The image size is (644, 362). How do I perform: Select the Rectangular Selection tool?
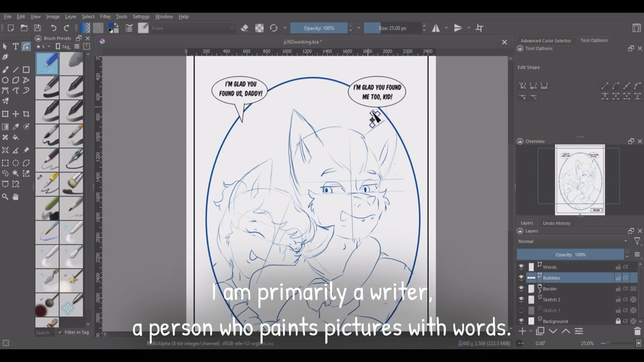5,163
